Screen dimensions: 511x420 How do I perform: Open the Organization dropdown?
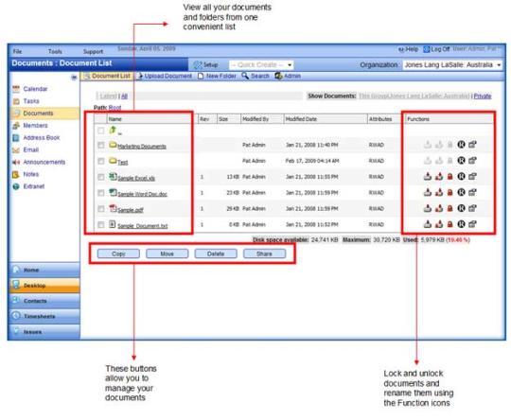pos(452,65)
